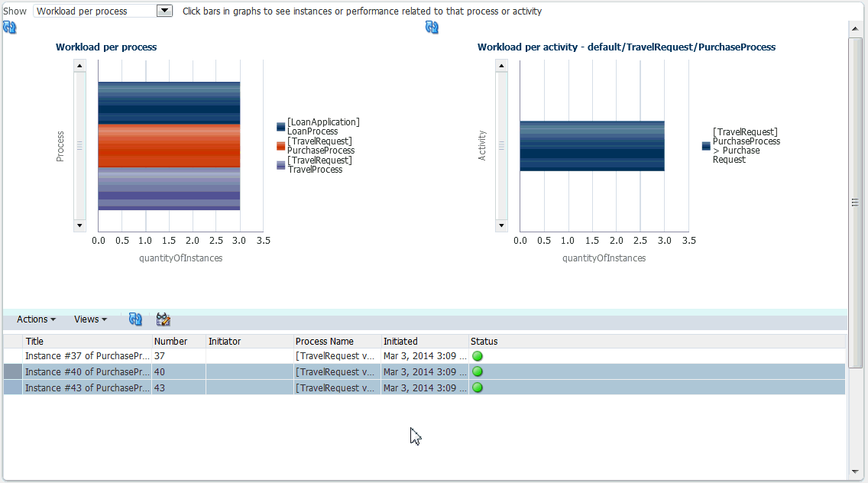Refresh the Workload per process chart
868x483 pixels.
[x=9, y=28]
